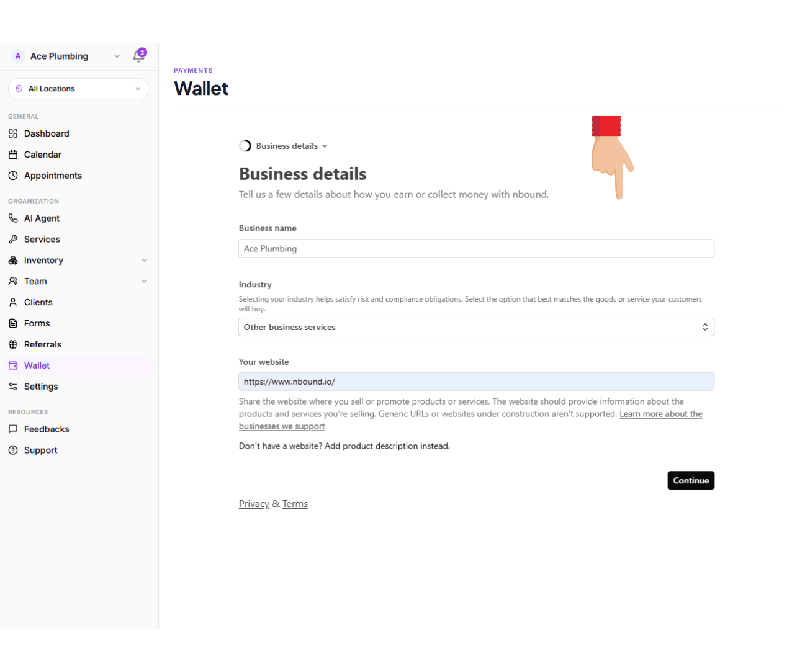The width and height of the screenshot is (792, 672).
Task: Open the Appointments section
Action: 13,176
